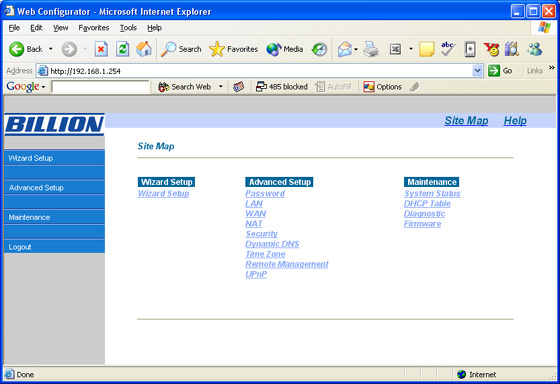Click the Site Map header link
This screenshot has height=384, width=560.
click(466, 121)
